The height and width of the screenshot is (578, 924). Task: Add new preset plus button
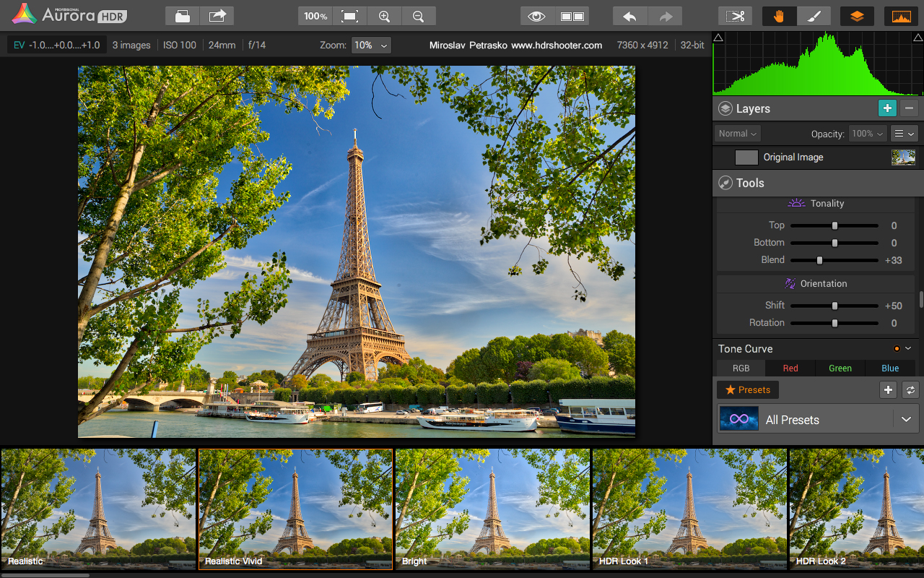click(x=888, y=390)
